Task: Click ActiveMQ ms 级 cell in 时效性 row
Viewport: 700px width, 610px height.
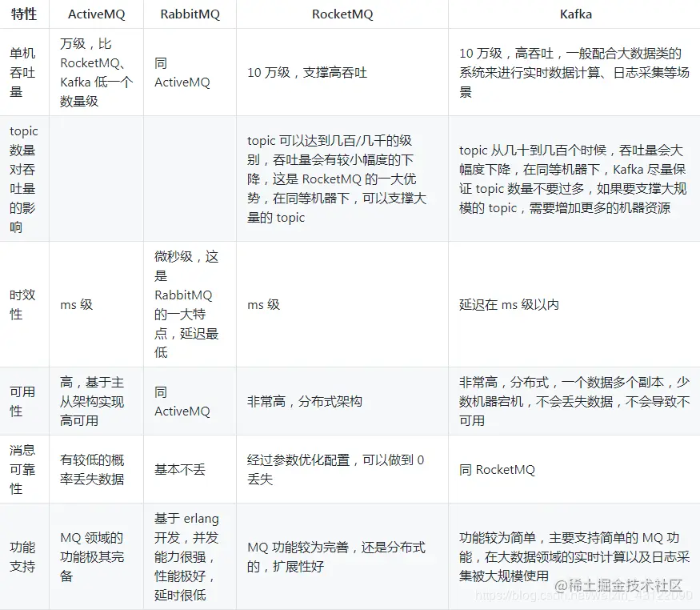Action: (97, 304)
